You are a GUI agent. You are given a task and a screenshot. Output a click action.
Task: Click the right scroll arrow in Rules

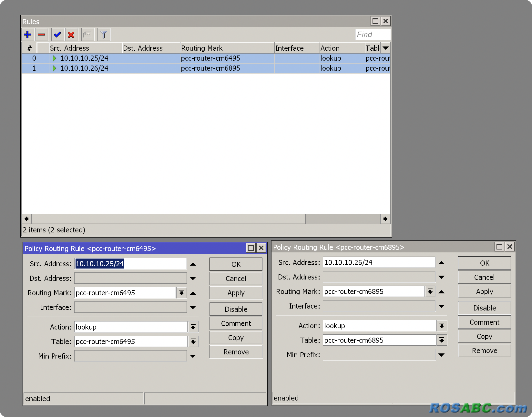385,219
